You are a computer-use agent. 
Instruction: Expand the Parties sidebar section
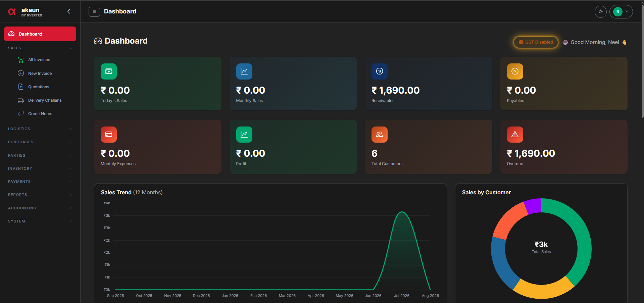40,155
